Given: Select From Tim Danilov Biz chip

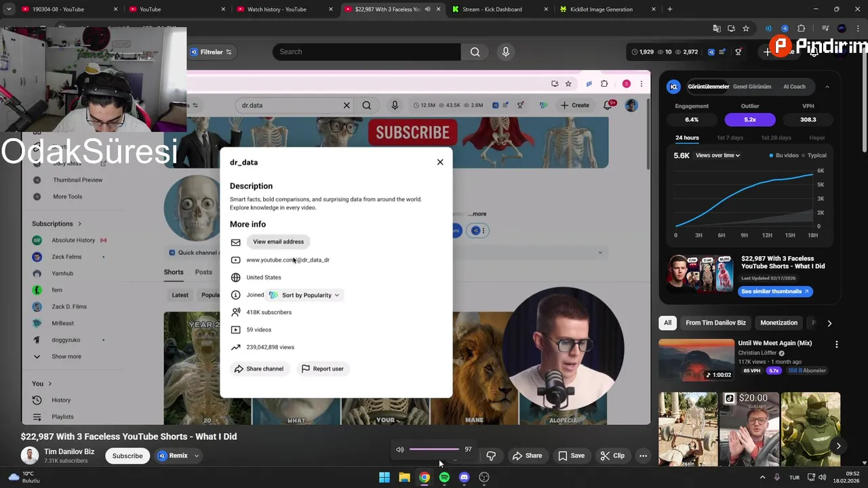Looking at the screenshot, I should (x=715, y=323).
